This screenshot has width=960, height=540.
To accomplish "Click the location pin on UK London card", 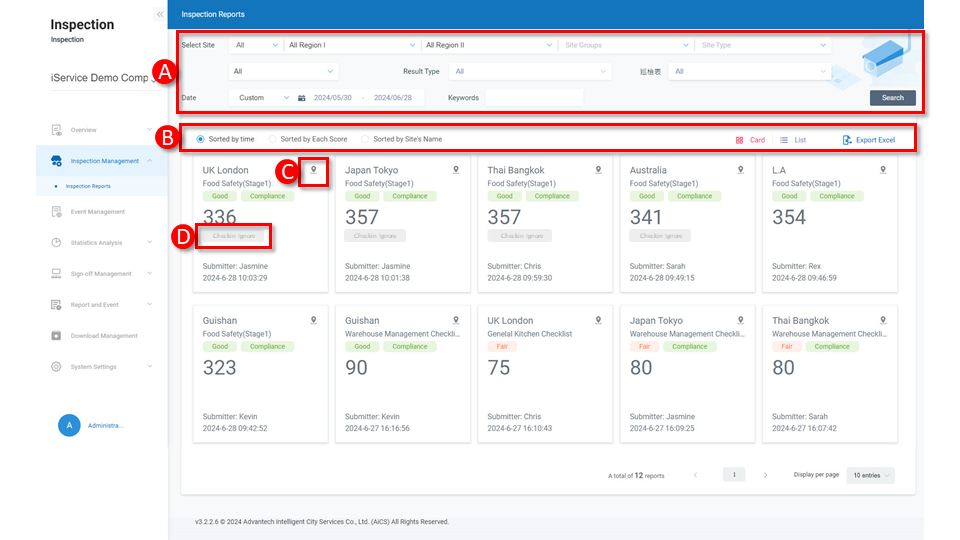I will pos(314,170).
